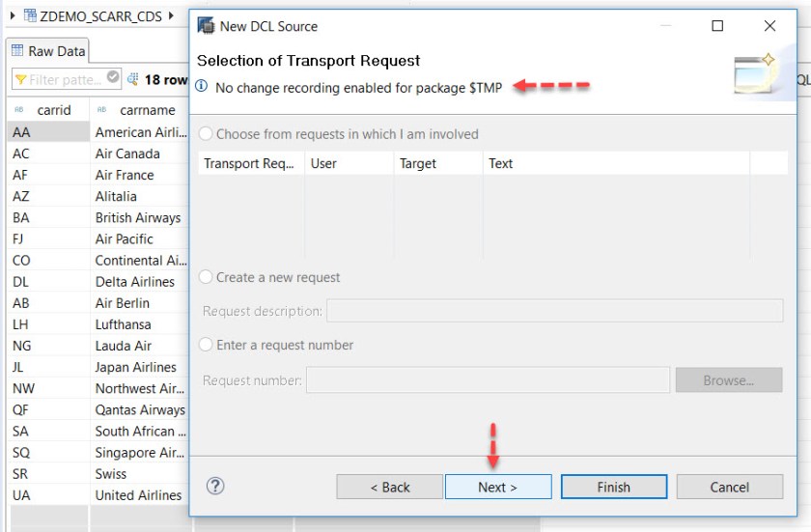Click the ZDEMO_SCARR_CDS table icon
Screen dimensions: 811x532
pos(30,16)
